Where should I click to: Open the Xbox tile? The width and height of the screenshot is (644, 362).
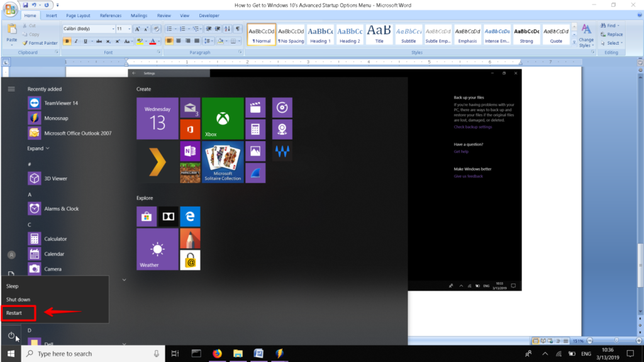pos(223,118)
